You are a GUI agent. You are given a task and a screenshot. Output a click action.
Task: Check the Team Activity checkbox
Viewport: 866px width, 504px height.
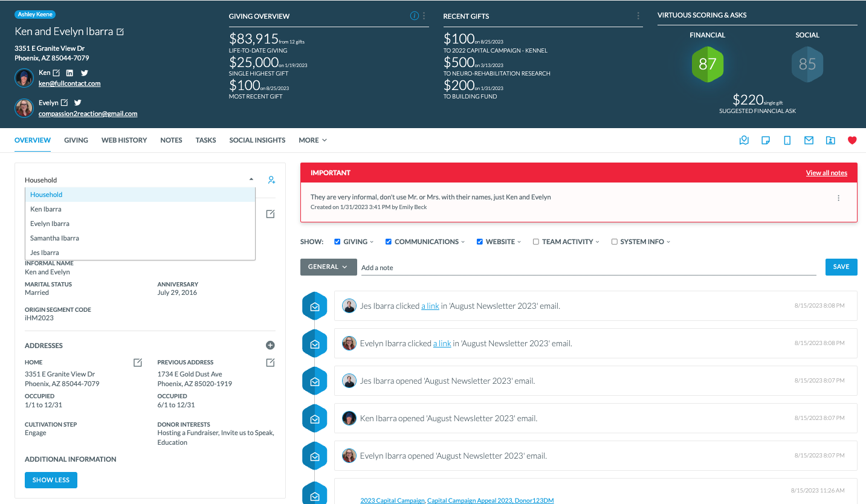pos(536,242)
